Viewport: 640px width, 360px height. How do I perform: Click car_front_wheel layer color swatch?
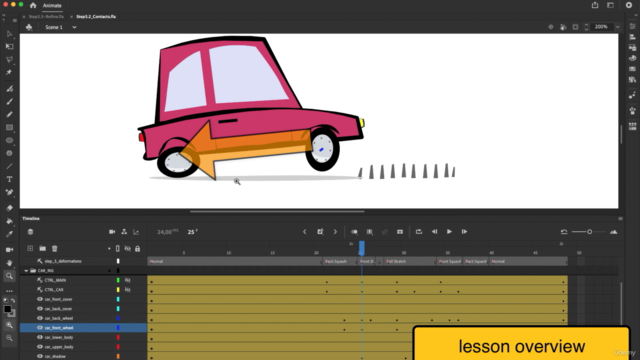[118, 328]
